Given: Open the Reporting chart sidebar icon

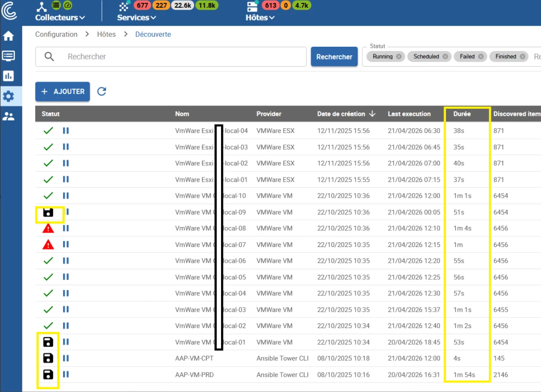Looking at the screenshot, I should (8, 76).
